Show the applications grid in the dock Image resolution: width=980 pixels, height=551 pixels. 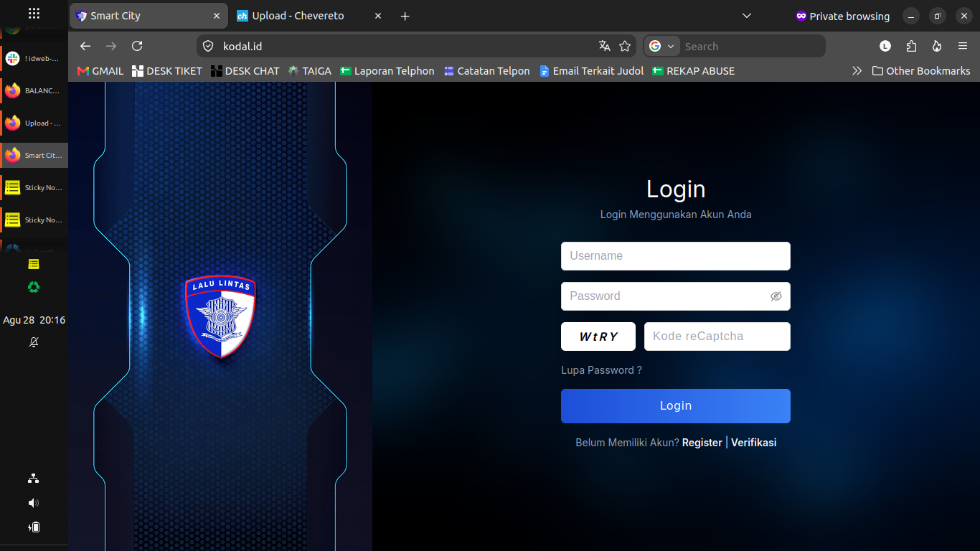tap(34, 13)
